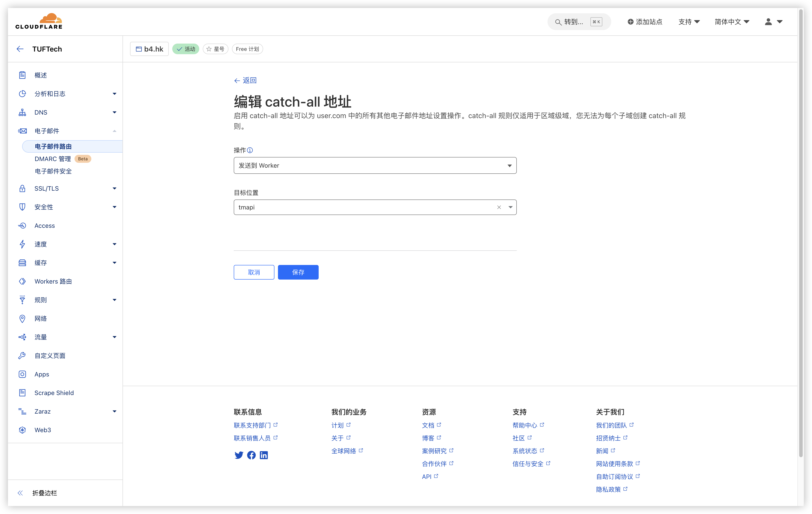812x514 pixels.
Task: Open the 操作 dropdown 发送到 Worker
Action: coord(375,165)
